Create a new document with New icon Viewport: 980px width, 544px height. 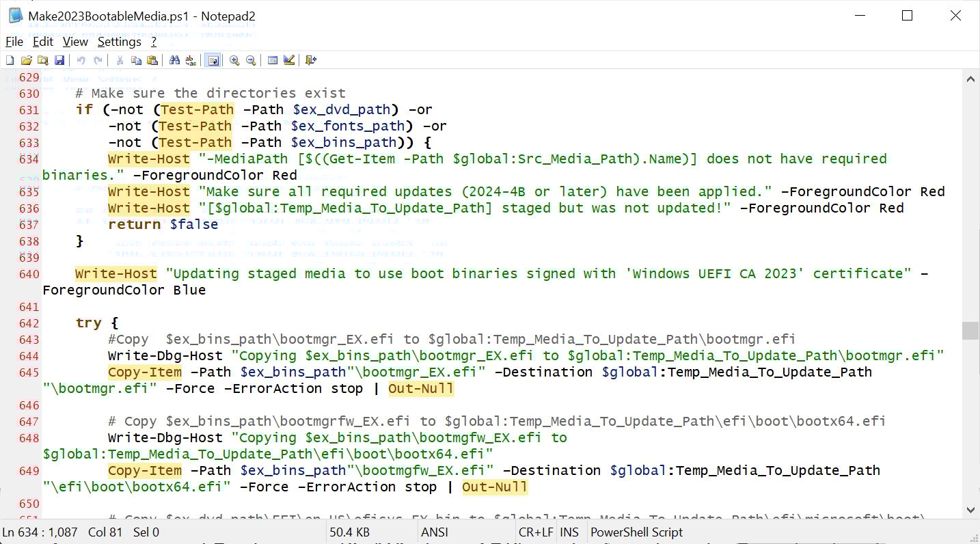pos(10,60)
